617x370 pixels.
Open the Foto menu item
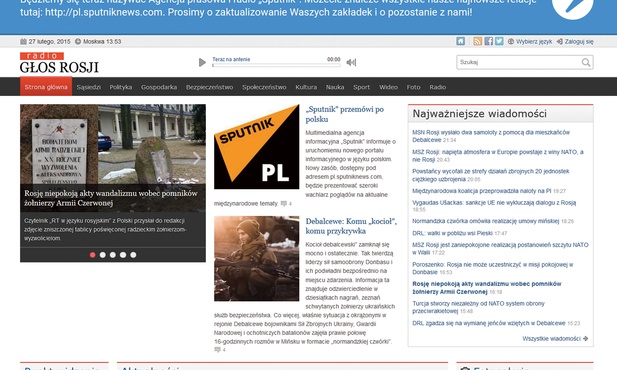point(414,87)
